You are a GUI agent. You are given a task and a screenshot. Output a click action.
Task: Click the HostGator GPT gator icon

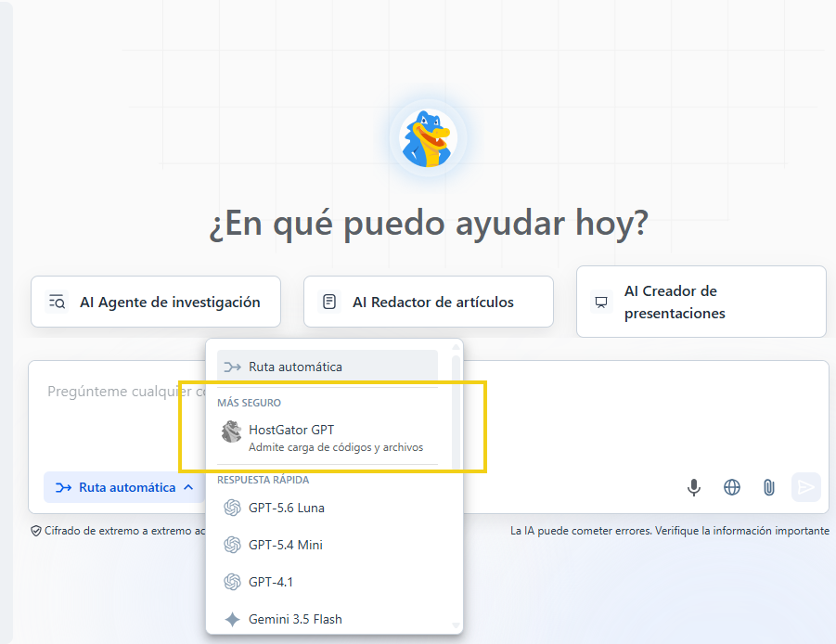231,431
